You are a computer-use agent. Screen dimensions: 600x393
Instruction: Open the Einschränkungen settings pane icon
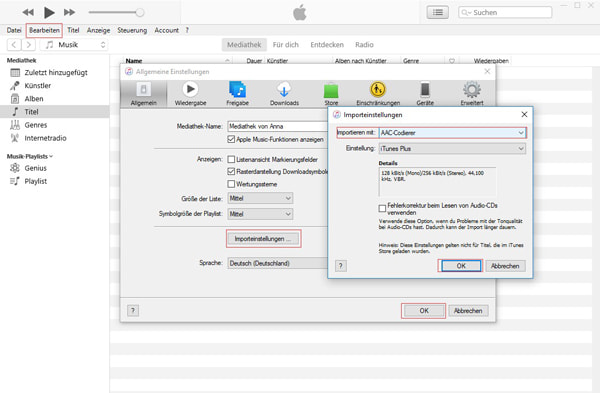click(378, 94)
